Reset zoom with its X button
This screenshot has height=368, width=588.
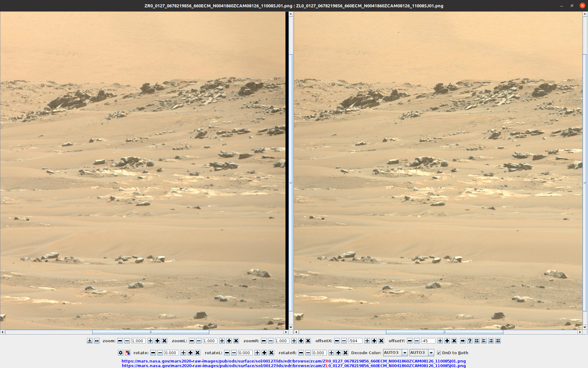[x=164, y=341]
